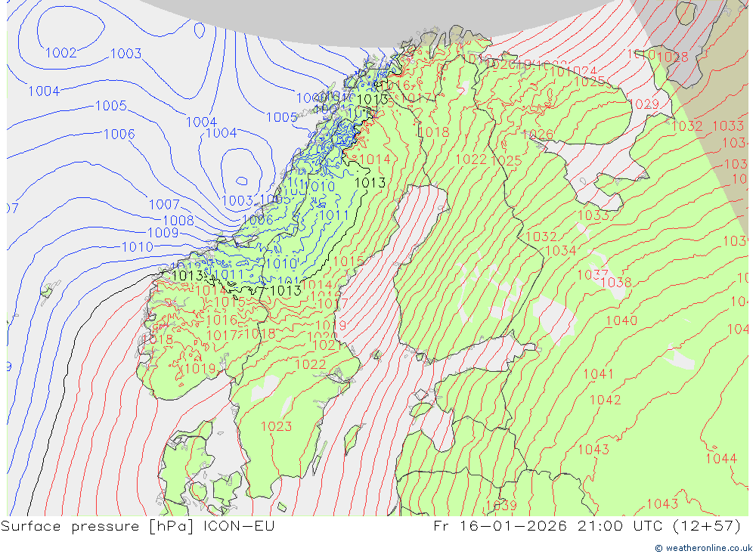The width and height of the screenshot is (756, 554).
Task: Click the 1044 pressure label
Action: 720,459
